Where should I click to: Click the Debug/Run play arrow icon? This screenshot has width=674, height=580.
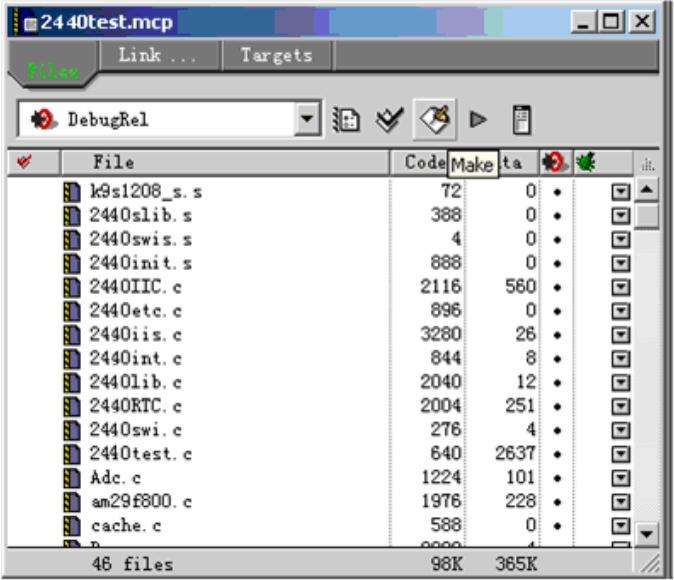[x=479, y=119]
